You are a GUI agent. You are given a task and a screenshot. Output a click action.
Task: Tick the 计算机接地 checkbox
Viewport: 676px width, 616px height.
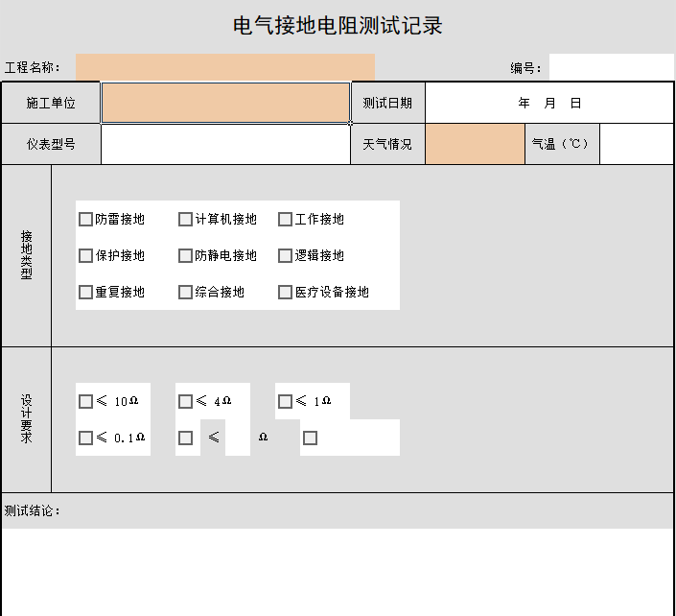[185, 219]
